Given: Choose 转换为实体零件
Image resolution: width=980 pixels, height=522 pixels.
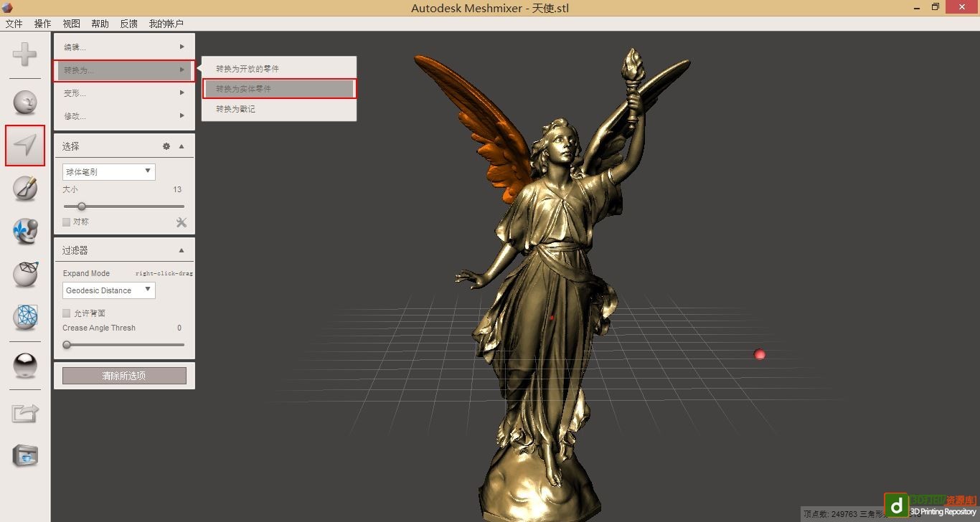Looking at the screenshot, I should pos(279,89).
